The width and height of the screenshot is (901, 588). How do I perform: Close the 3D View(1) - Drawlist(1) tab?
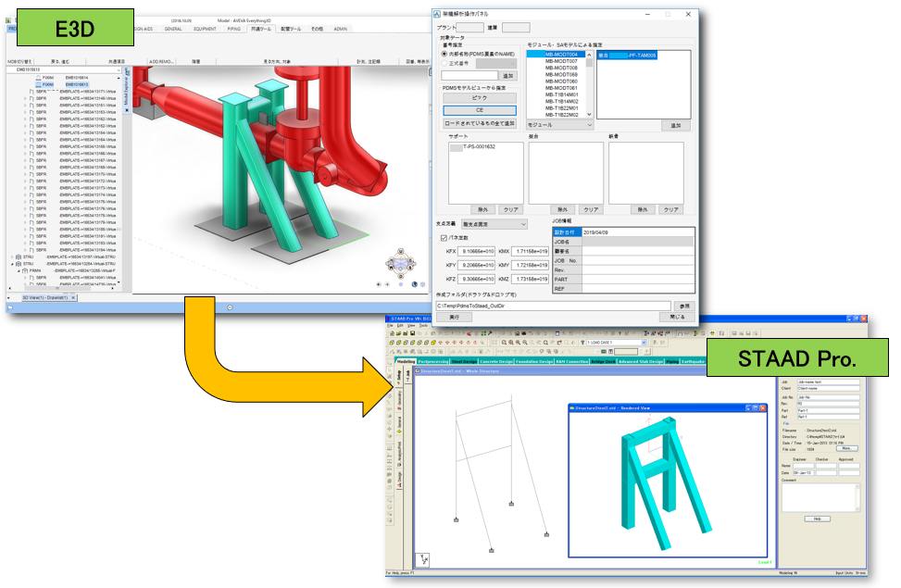pos(73,298)
